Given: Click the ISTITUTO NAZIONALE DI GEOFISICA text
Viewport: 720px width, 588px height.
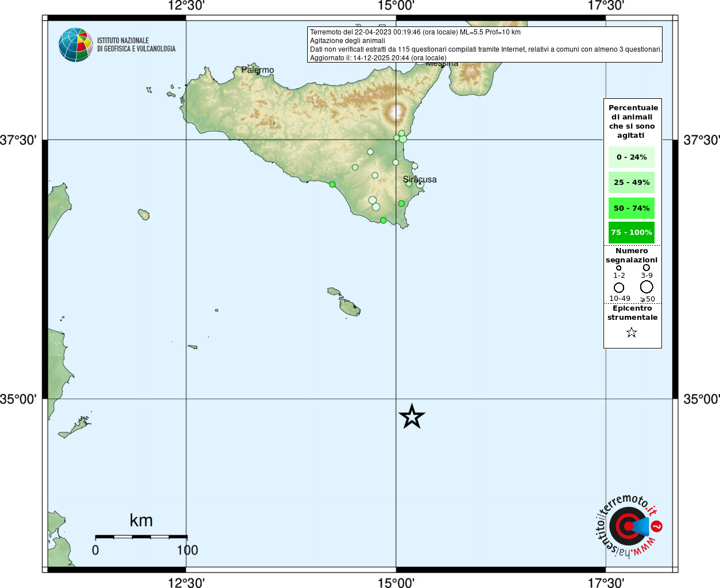Looking at the screenshot, I should click(136, 45).
